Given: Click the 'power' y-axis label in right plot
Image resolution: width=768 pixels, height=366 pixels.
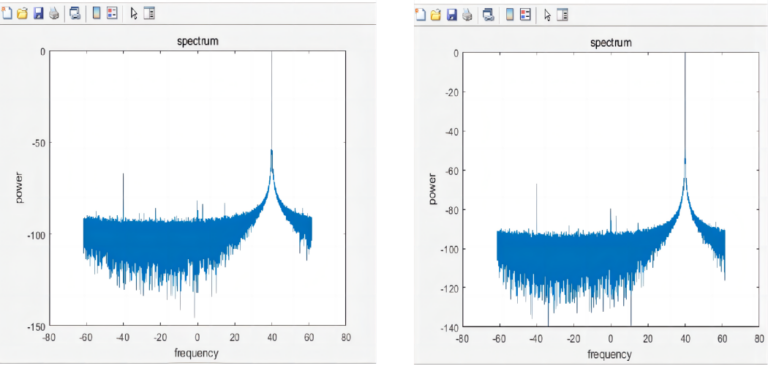Looking at the screenshot, I should 432,189.
